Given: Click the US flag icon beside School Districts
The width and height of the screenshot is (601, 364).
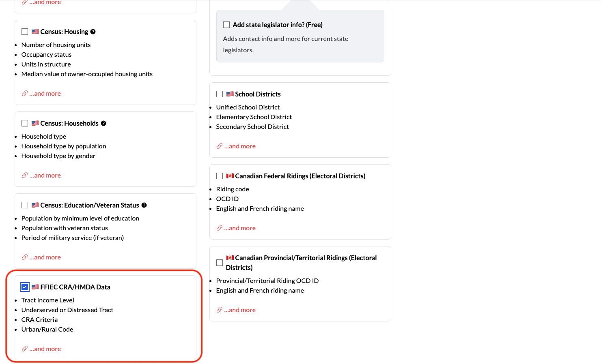Looking at the screenshot, I should point(230,94).
